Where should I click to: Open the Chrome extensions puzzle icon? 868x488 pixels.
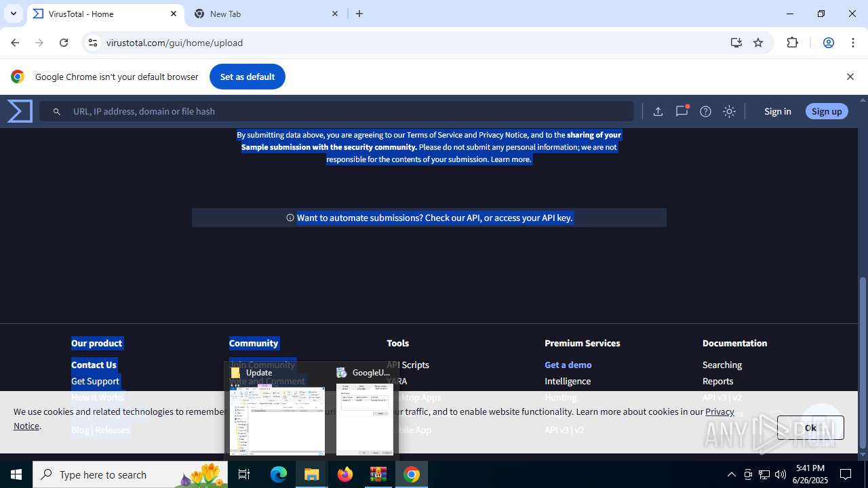[x=793, y=43]
